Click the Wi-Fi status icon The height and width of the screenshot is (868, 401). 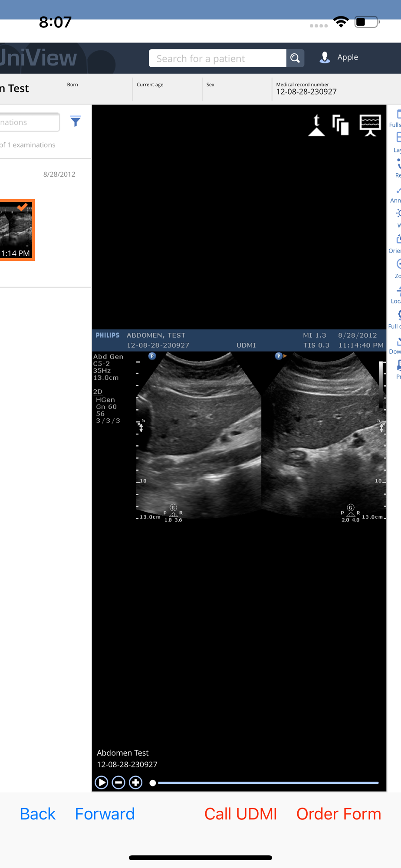click(x=341, y=22)
